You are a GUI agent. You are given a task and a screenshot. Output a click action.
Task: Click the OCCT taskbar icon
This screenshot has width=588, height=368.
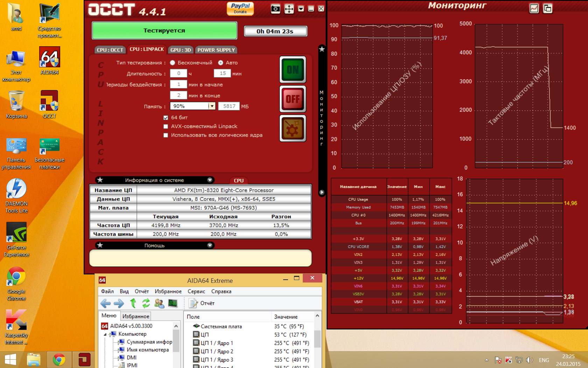point(84,360)
